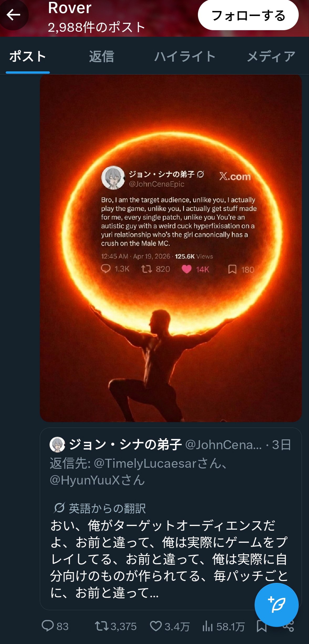Click 英語からの翻訳 translation label
Image resolution: width=309 pixels, height=644 pixels.
[x=107, y=508]
